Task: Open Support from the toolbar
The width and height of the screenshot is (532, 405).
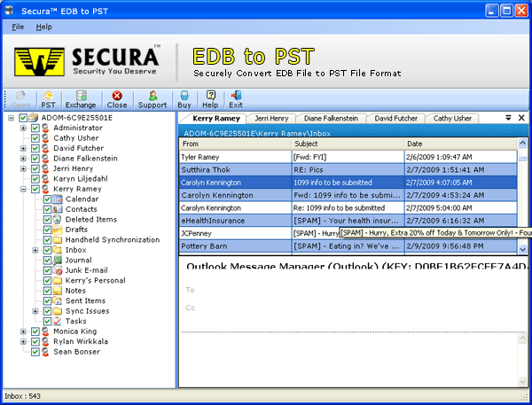Action: click(153, 99)
